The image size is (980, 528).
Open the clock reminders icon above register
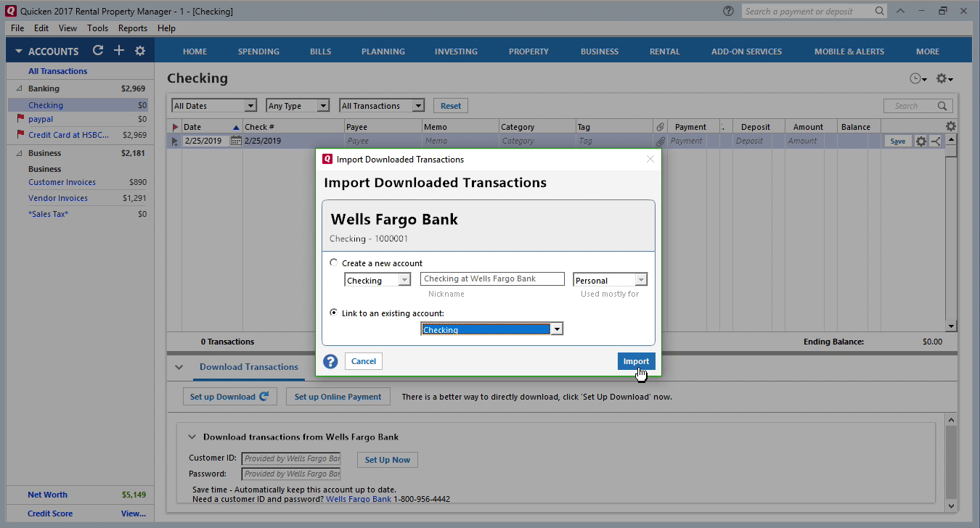pyautogui.click(x=918, y=78)
